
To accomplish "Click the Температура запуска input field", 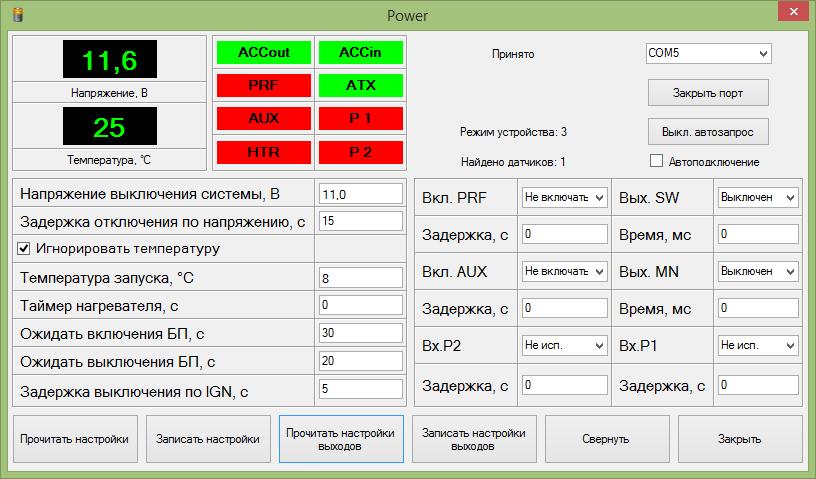I will [x=360, y=278].
